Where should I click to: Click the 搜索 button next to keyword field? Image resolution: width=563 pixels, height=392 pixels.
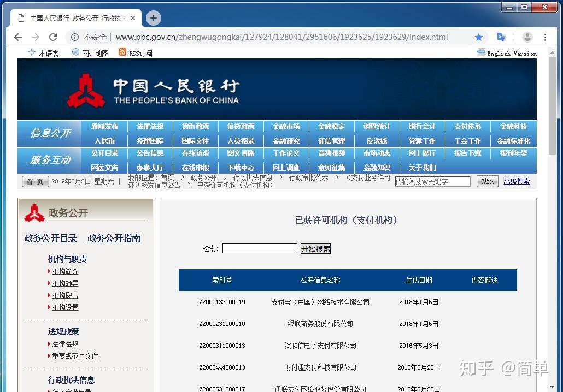click(487, 181)
